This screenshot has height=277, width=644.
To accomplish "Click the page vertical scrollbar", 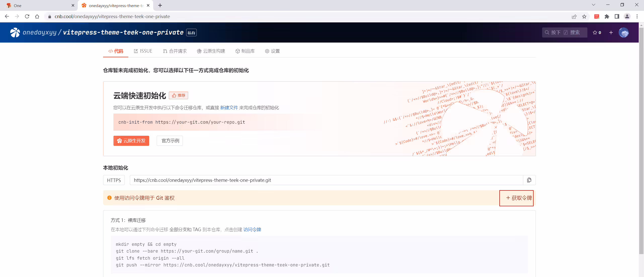I will click(641, 141).
